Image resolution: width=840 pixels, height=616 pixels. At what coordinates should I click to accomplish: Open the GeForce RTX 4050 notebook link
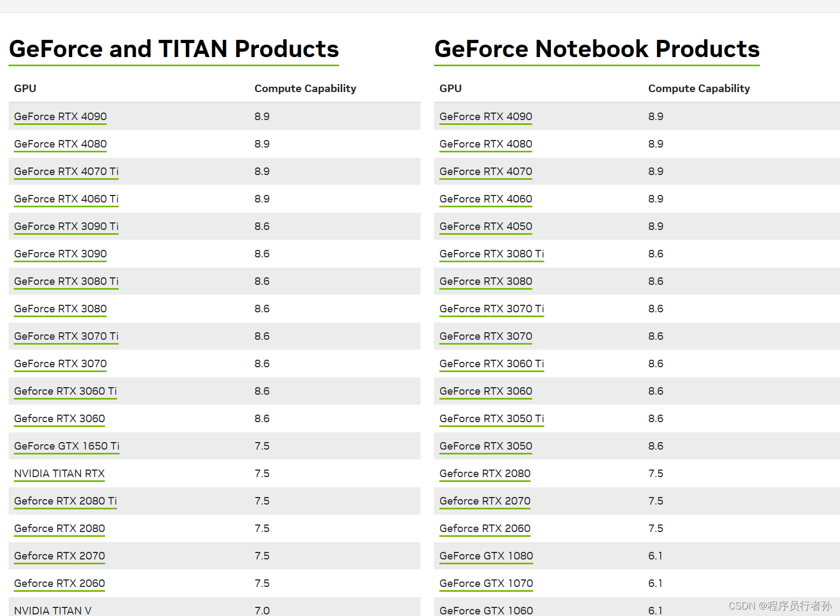pos(486,226)
